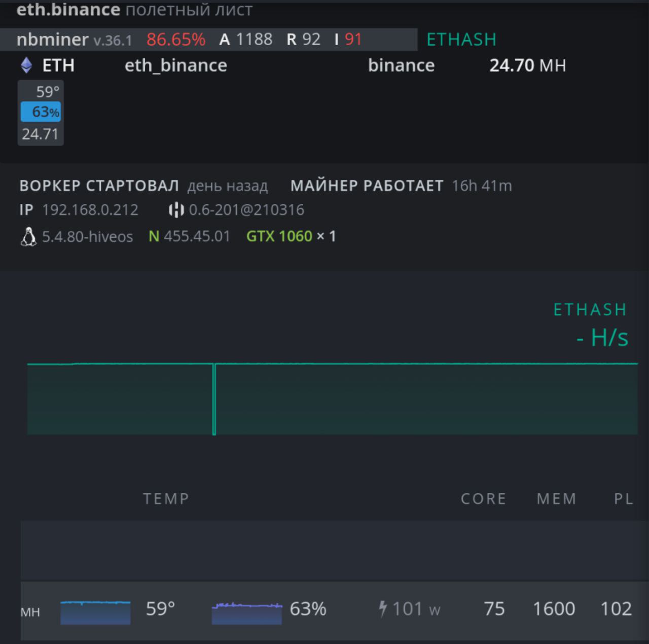Viewport: 649px width, 644px height.
Task: Click the miner uptime 16h 41m
Action: 482,186
